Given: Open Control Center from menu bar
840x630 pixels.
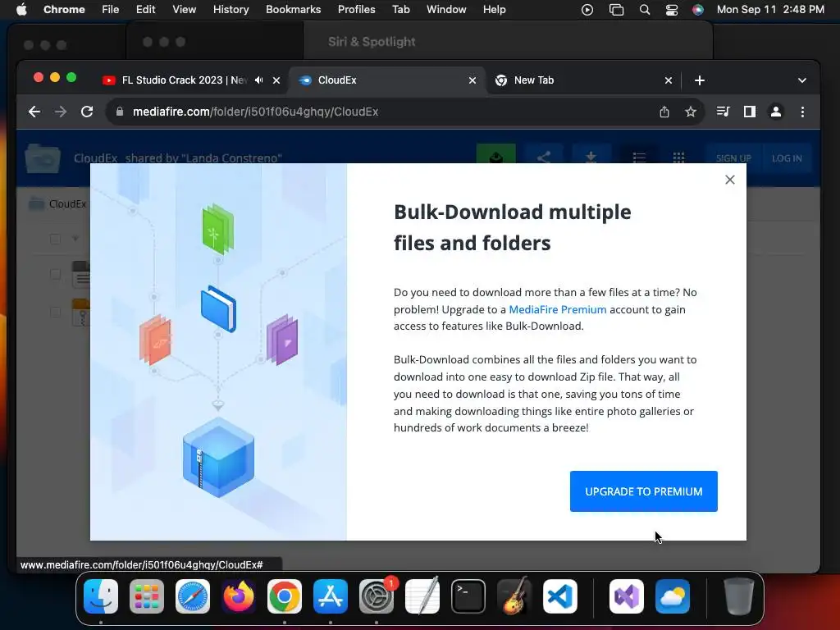Looking at the screenshot, I should pos(671,10).
